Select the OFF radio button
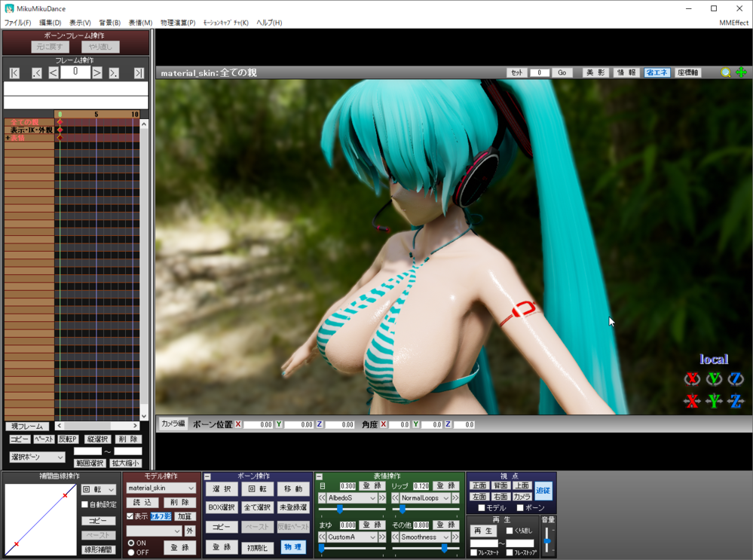 (130, 552)
